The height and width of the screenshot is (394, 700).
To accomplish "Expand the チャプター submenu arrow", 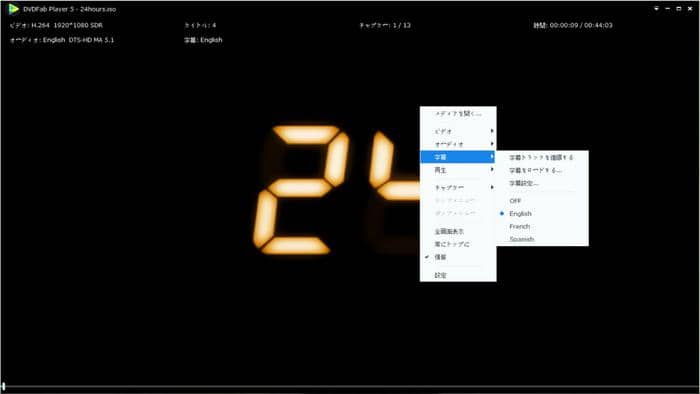I will [492, 187].
